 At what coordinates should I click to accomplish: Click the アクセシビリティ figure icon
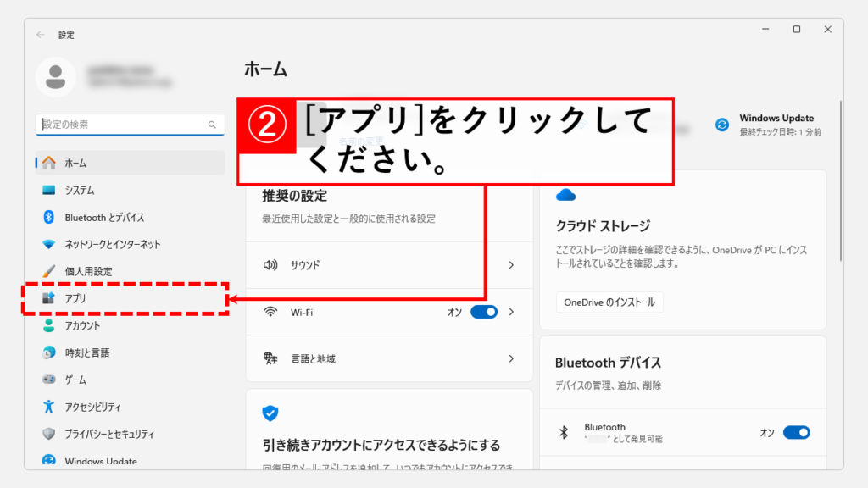click(49, 408)
